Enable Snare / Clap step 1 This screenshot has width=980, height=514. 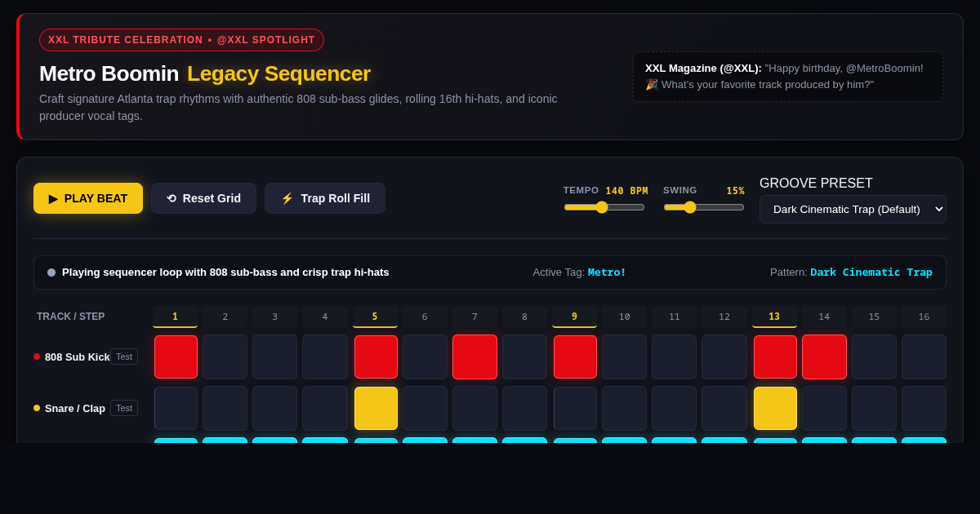tap(176, 408)
